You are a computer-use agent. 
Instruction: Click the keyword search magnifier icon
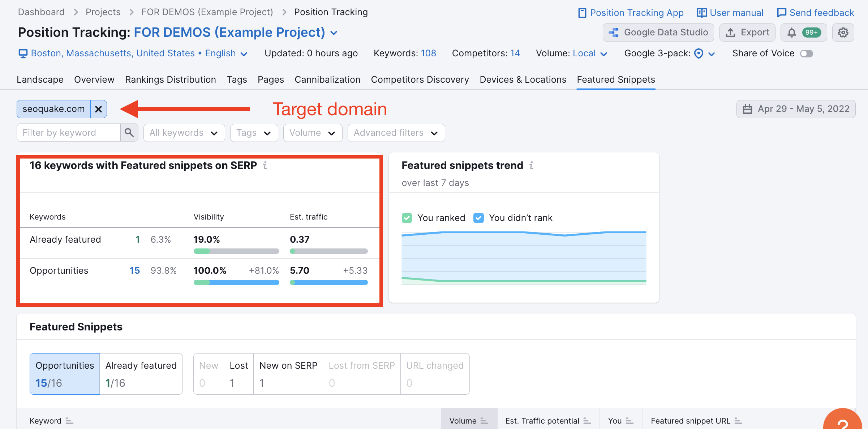click(x=129, y=133)
